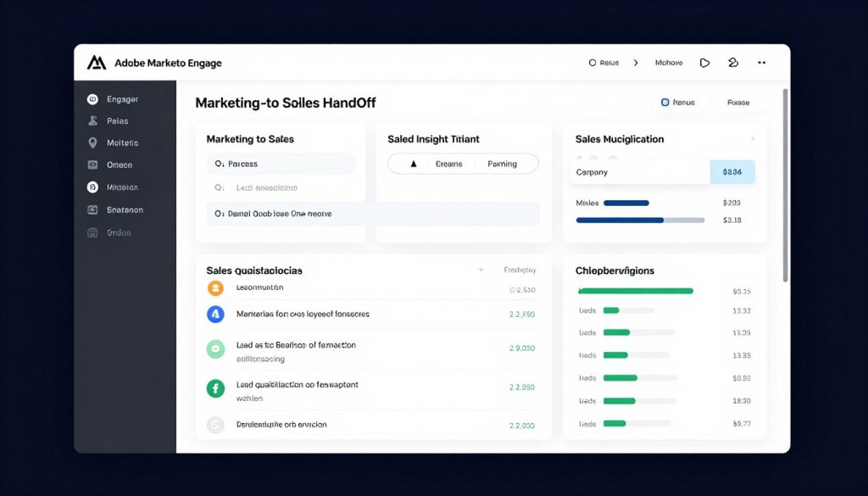Open the Mohove link in the top bar
Viewport: 868px width, 496px height.
(x=669, y=62)
